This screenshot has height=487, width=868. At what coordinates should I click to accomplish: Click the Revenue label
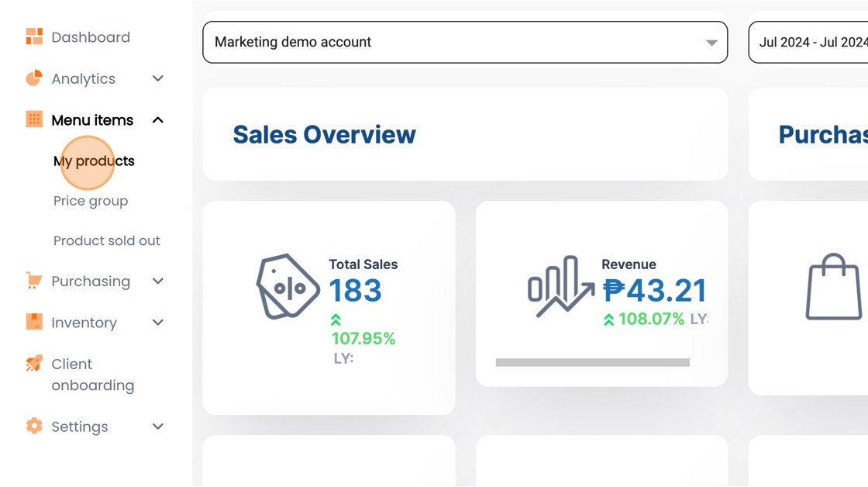(629, 264)
